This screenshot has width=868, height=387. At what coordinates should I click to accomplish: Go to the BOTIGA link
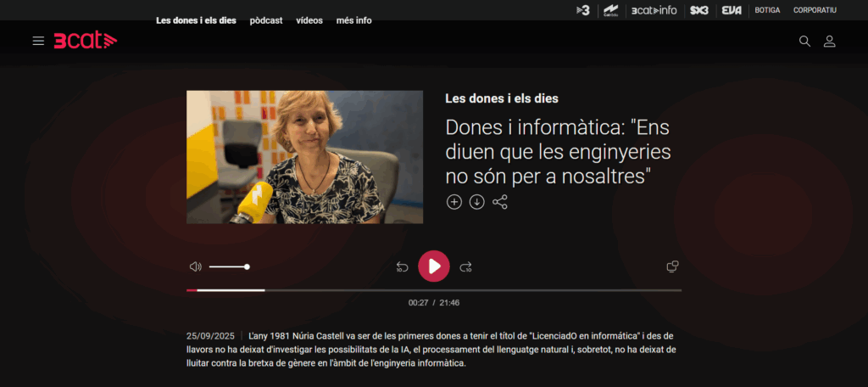767,10
